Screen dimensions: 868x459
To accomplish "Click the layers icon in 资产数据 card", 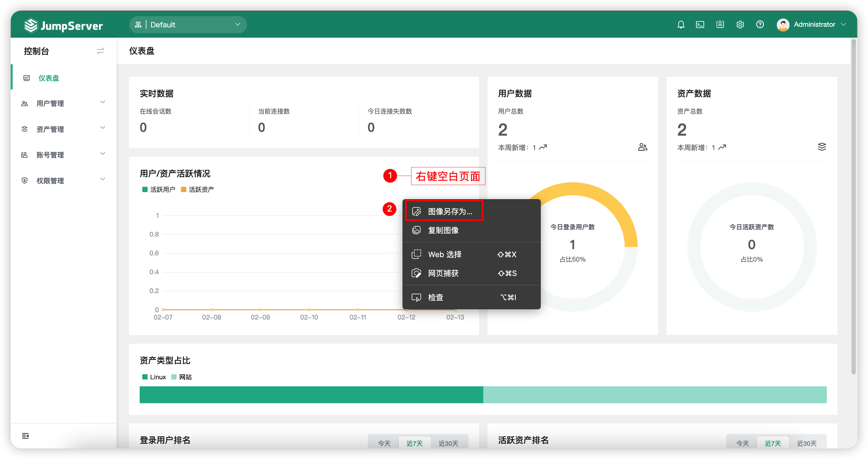I will (x=822, y=147).
